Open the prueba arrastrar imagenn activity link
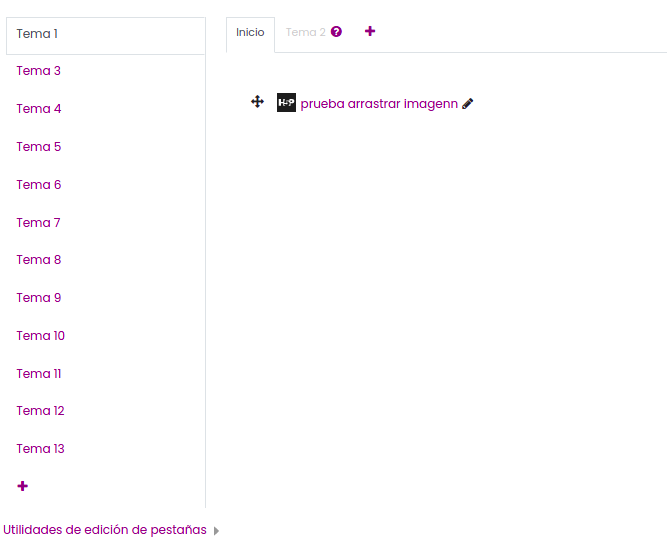 pos(379,104)
